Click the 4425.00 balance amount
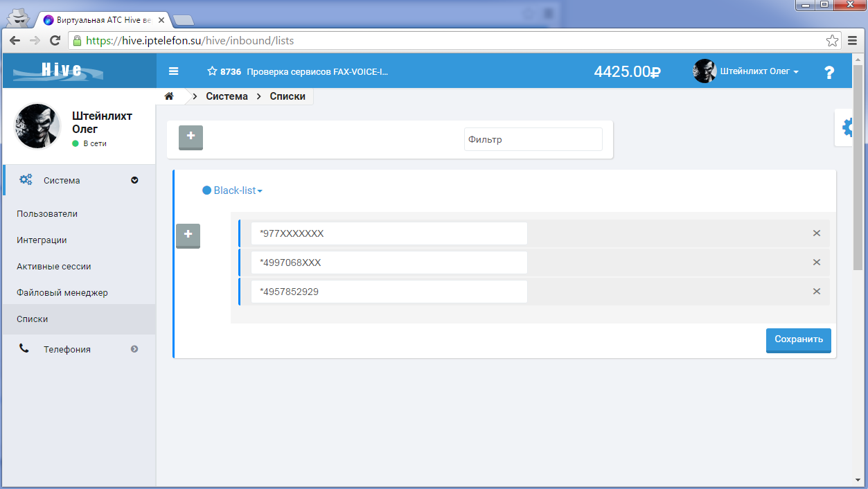The image size is (868, 489). pyautogui.click(x=627, y=72)
